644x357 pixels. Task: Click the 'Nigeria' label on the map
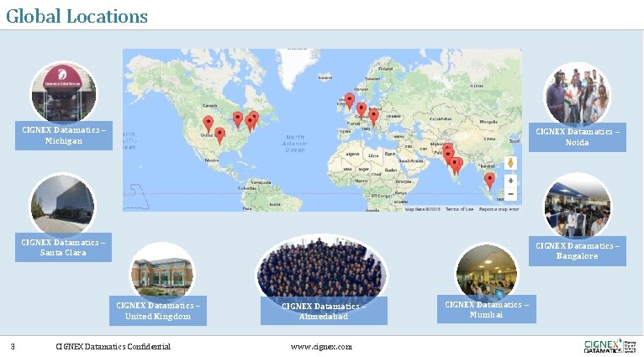point(361,181)
